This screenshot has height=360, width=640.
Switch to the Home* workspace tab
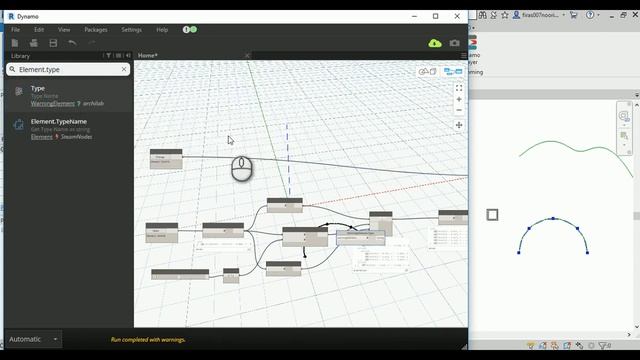pyautogui.click(x=148, y=56)
